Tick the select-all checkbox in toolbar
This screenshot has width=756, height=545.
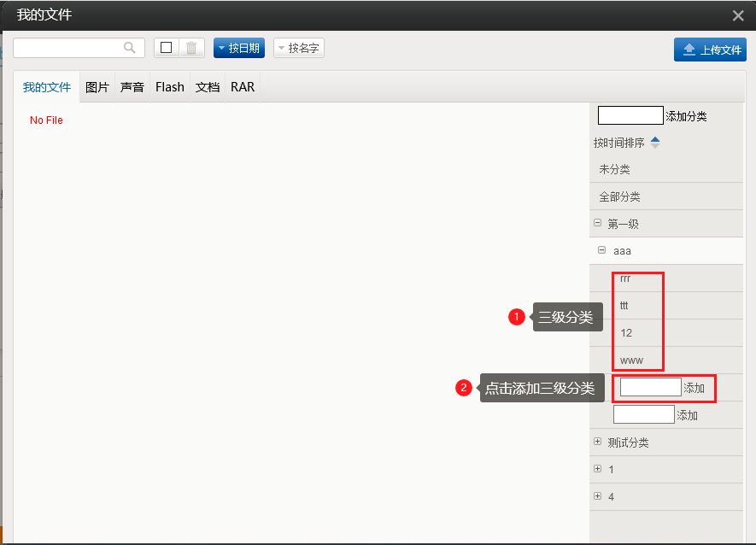click(x=167, y=48)
